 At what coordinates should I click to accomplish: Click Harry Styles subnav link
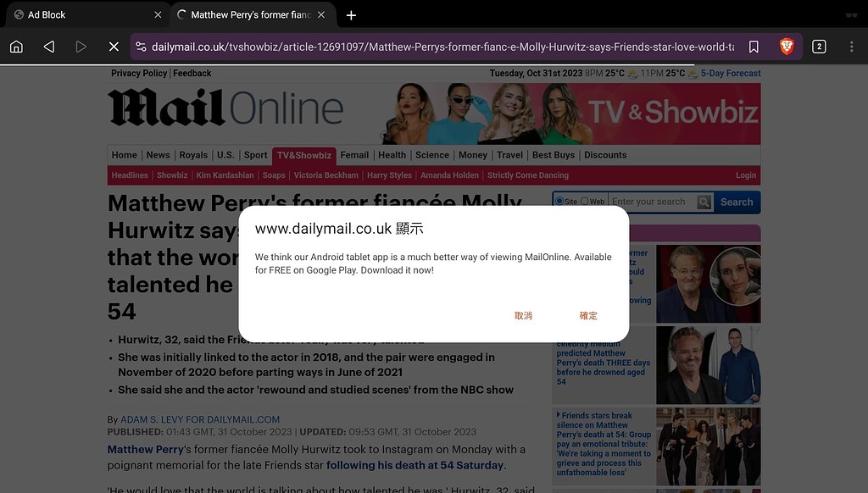click(x=389, y=174)
